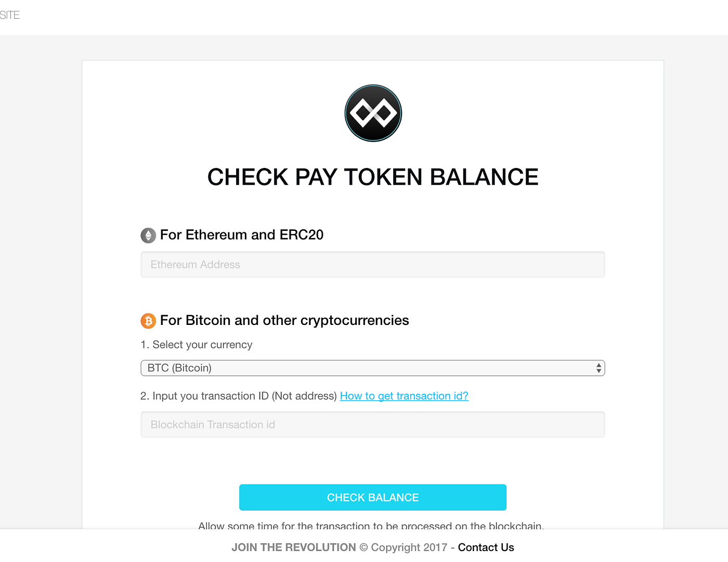Click the stepper arrows on the currency selector
728x562 pixels.
point(598,368)
